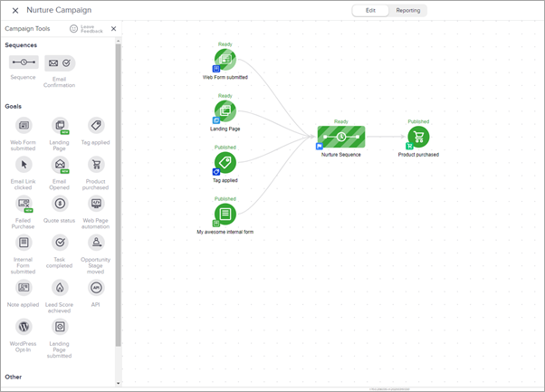
Task: Click the Leave Feedback smiley icon
Action: (x=73, y=28)
